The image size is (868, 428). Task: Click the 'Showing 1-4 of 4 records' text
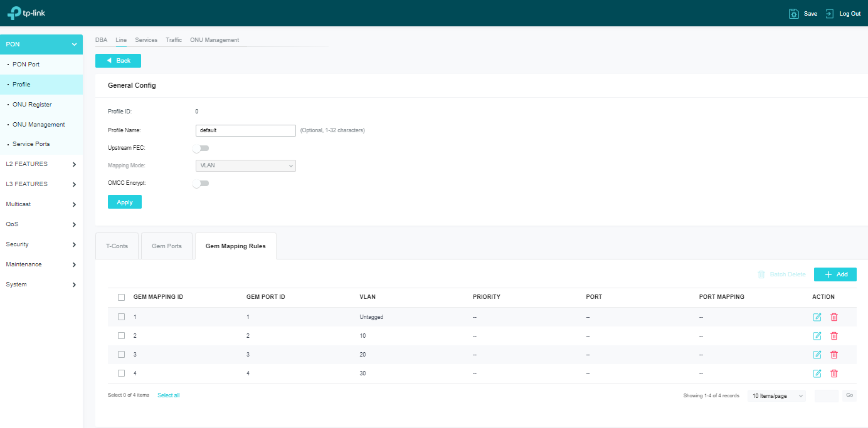click(711, 396)
